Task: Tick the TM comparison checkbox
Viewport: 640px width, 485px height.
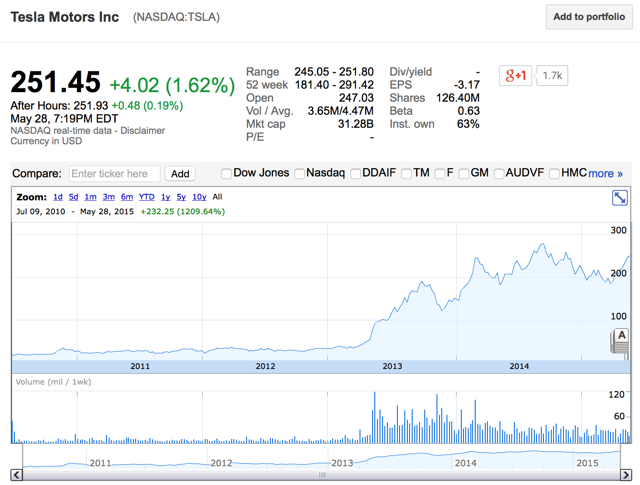Action: click(406, 174)
